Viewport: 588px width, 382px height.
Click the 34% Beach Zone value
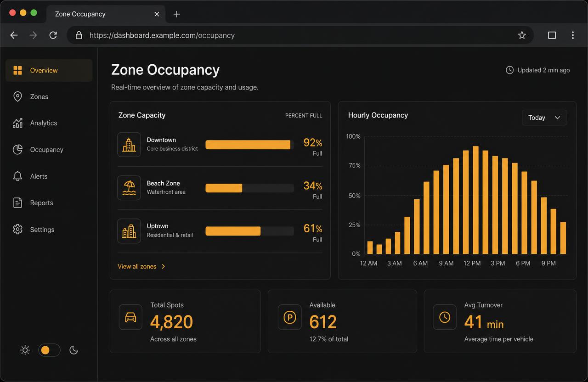click(x=313, y=186)
